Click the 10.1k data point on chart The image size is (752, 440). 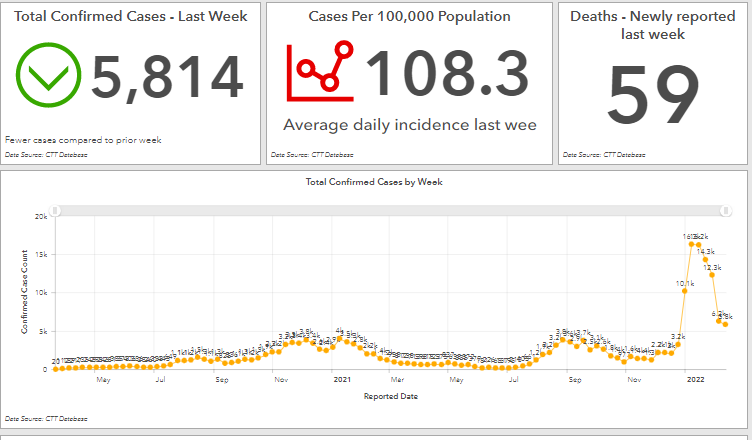pos(685,292)
